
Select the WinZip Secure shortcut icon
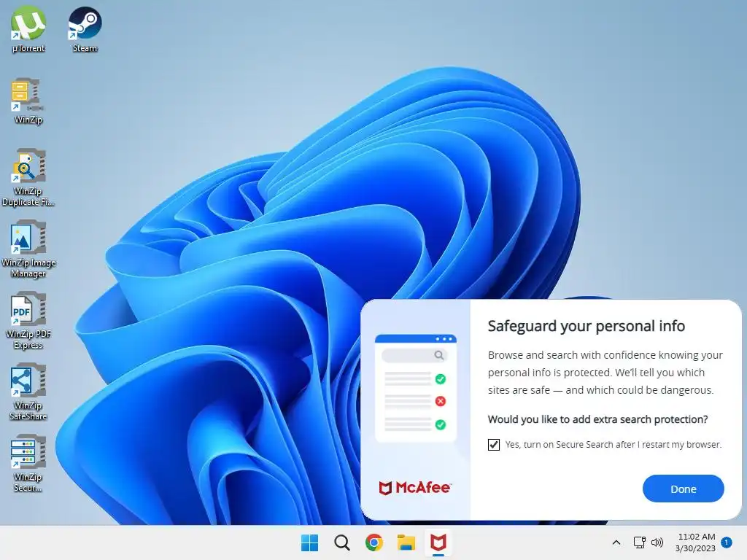28,463
